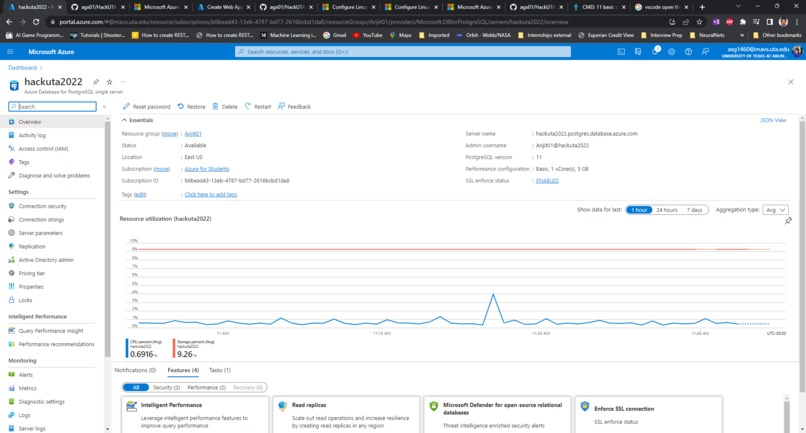The height and width of the screenshot is (433, 806).
Task: Collapse the left navigation menu chevron
Action: point(104,106)
